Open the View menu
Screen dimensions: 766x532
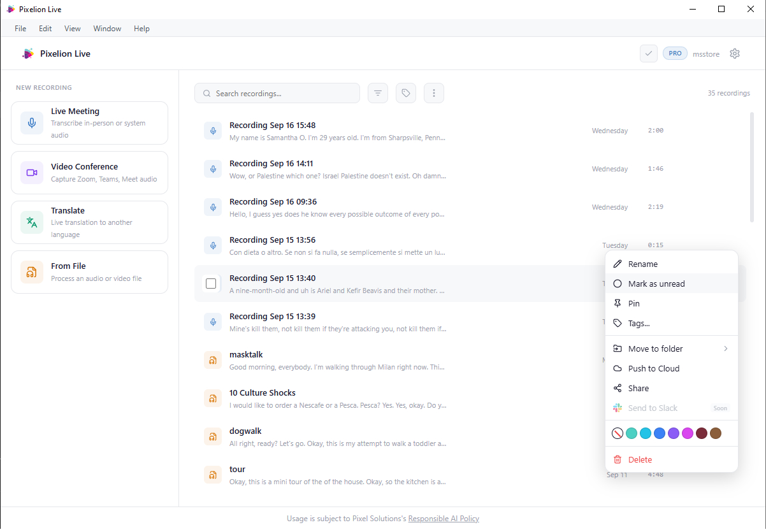click(73, 29)
